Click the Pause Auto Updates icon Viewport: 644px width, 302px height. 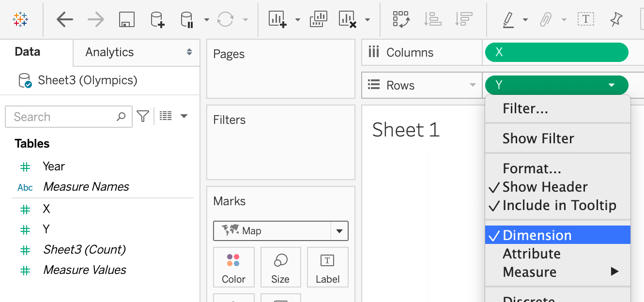(x=187, y=19)
